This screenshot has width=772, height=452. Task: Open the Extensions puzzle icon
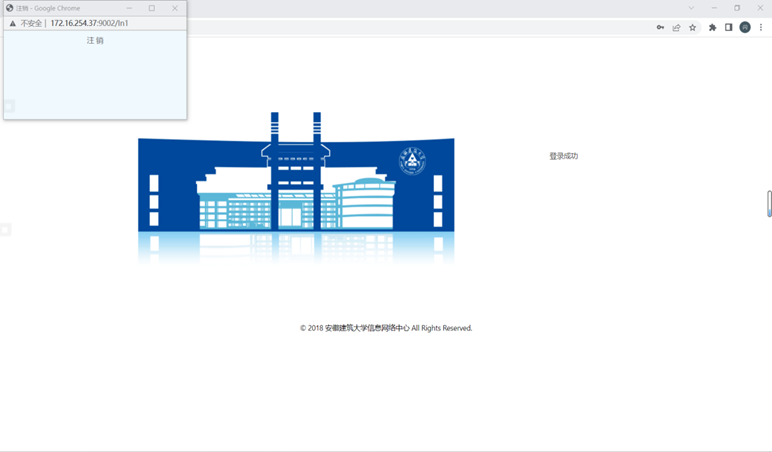coord(713,28)
